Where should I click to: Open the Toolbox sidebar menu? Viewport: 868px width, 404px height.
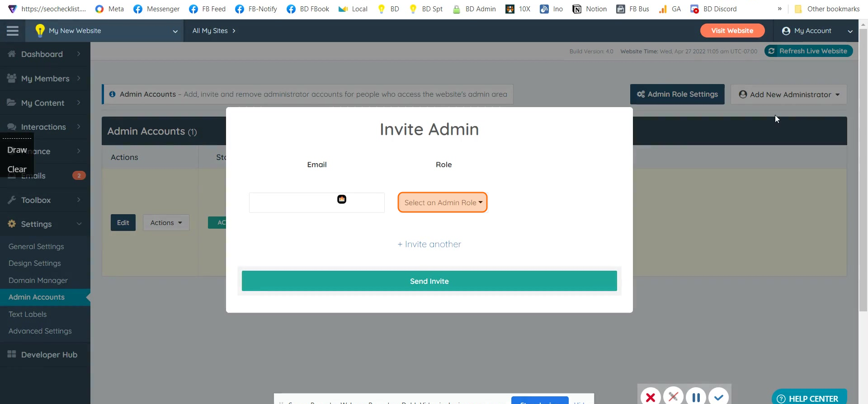[45, 200]
